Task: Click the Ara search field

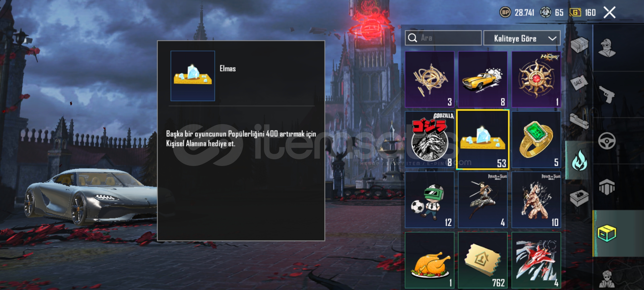Action: [x=443, y=38]
